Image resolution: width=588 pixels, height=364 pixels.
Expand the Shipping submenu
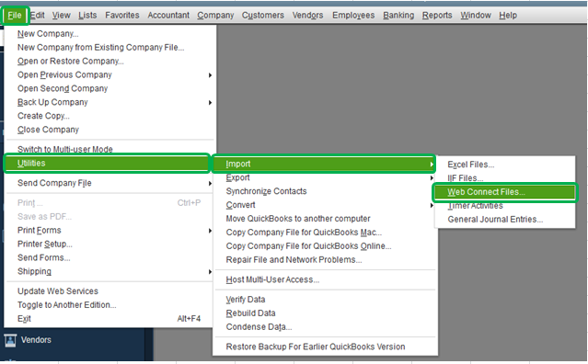click(110, 271)
